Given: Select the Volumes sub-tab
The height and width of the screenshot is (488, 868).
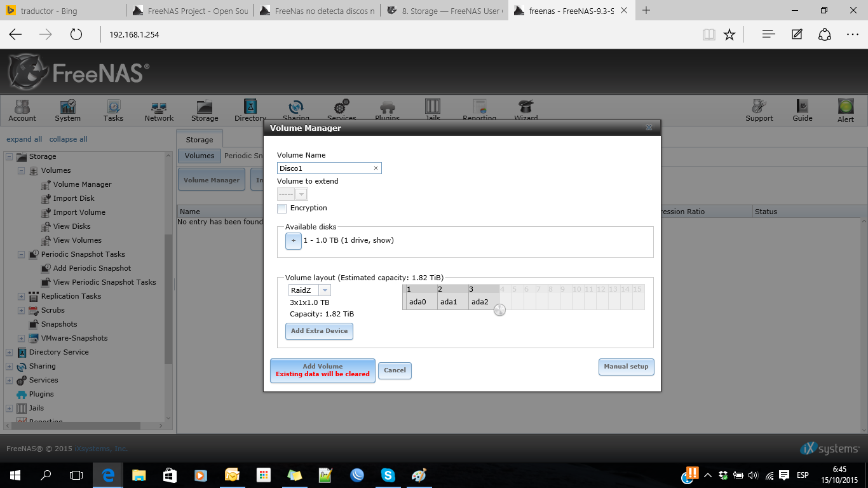Looking at the screenshot, I should pos(200,156).
